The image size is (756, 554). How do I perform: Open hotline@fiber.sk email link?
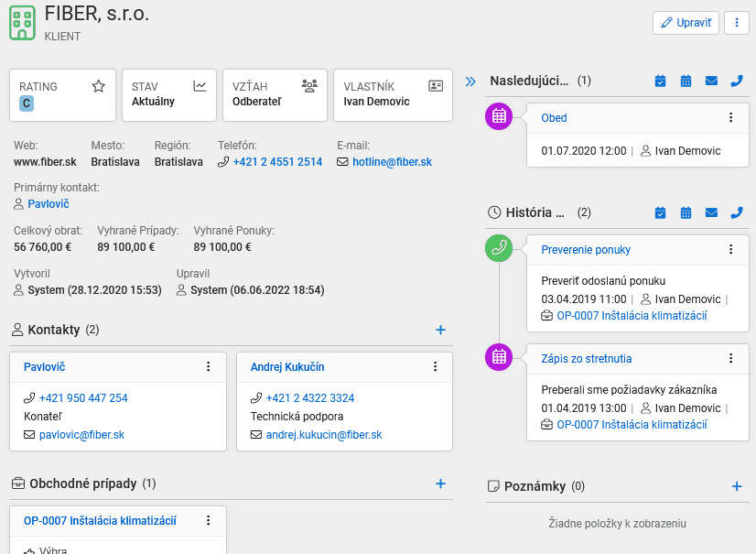392,162
